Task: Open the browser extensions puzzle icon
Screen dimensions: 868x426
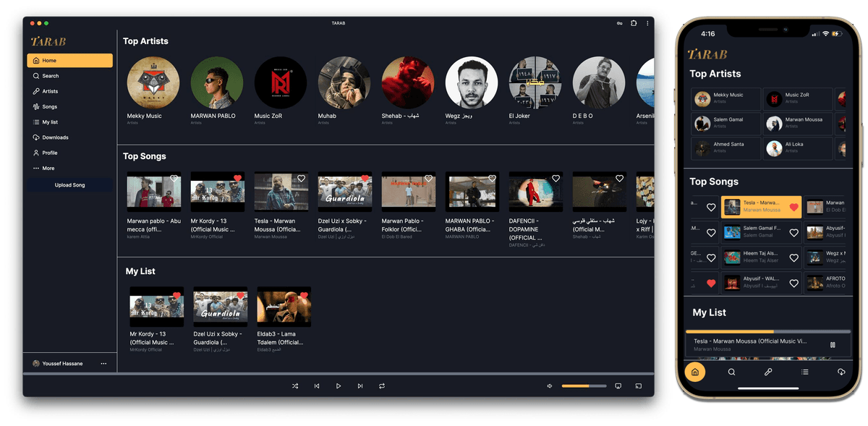Action: [x=634, y=23]
